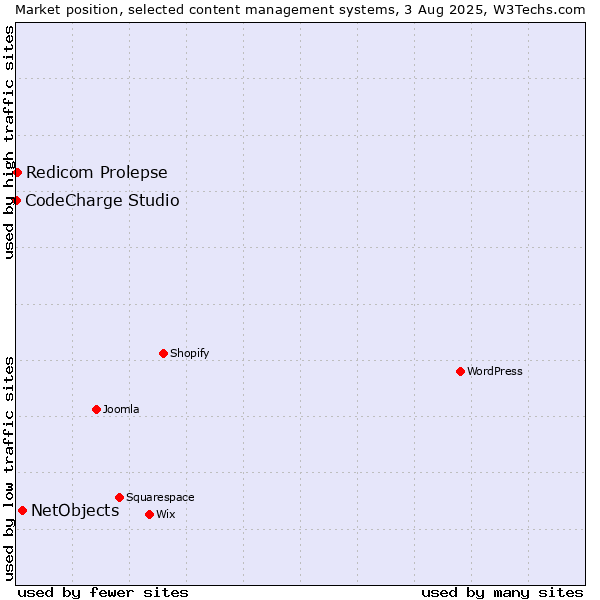Viewport: 600px width, 600px height.
Task: Click the Redicom Prolepse data point
Action: [x=17, y=173]
